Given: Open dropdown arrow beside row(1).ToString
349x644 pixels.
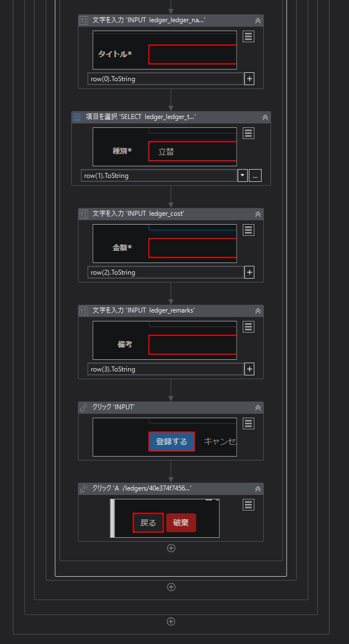Looking at the screenshot, I should [x=243, y=176].
